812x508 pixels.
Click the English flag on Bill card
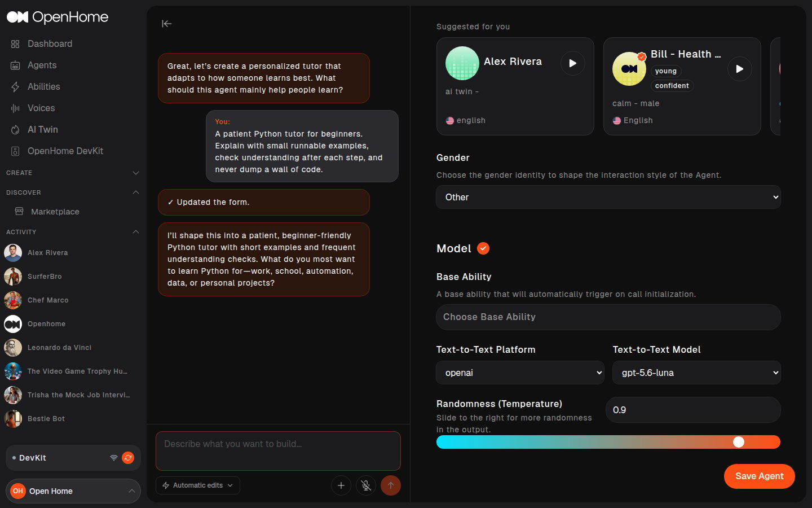[x=617, y=121]
